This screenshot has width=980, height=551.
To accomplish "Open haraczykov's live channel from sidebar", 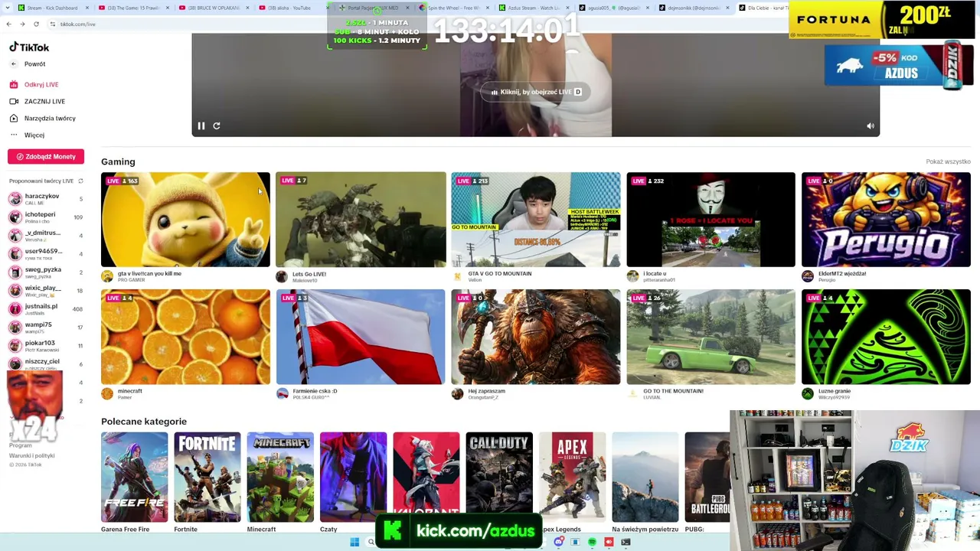I will [x=46, y=199].
